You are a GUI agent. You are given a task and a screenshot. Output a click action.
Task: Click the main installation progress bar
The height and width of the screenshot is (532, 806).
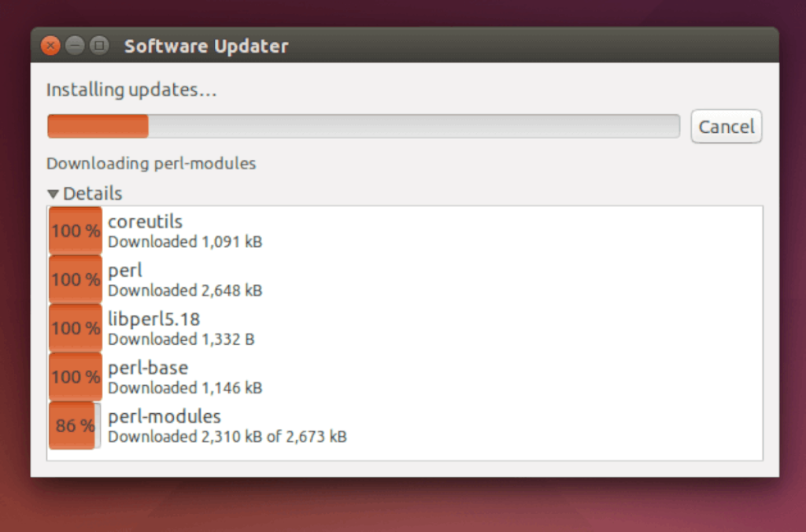[x=362, y=126]
